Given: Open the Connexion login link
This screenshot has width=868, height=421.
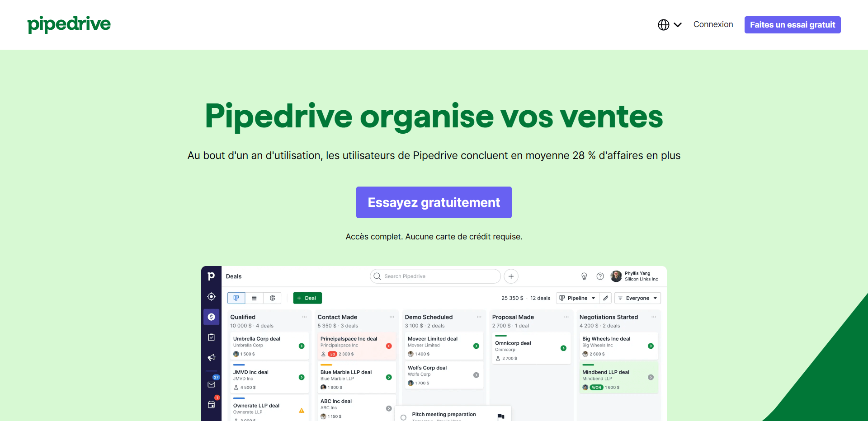Looking at the screenshot, I should click(x=713, y=24).
